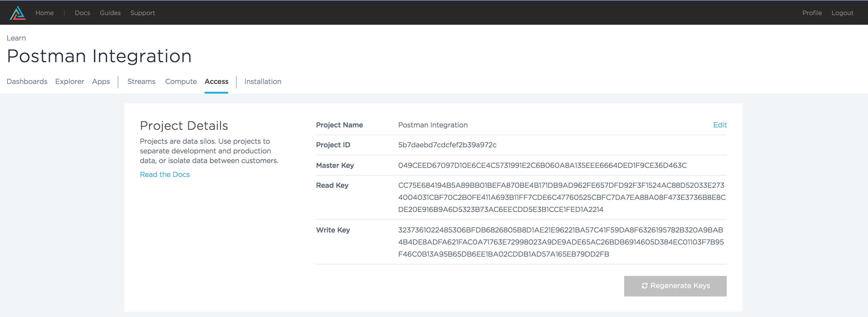Click the refresh icon in Regenerate Keys
Screen dimensions: 868x317
pyautogui.click(x=644, y=286)
